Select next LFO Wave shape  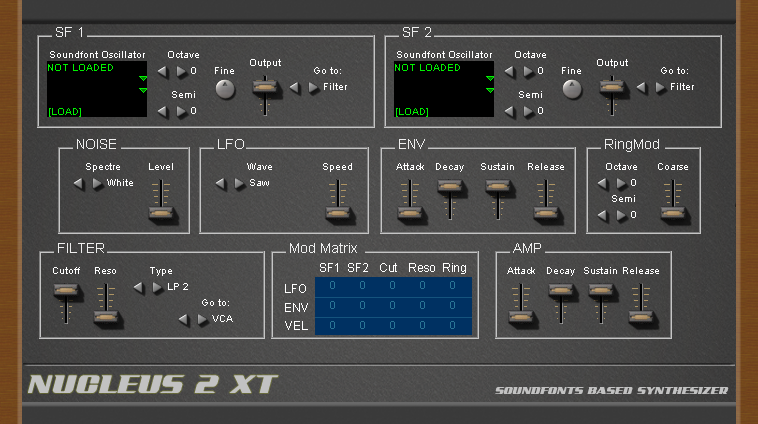239,184
